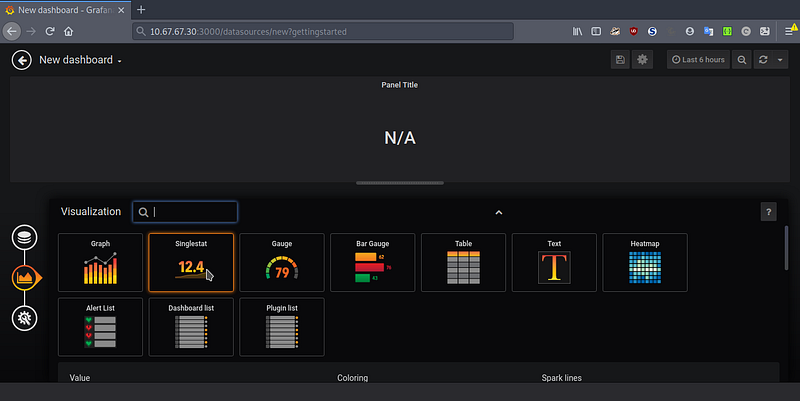This screenshot has height=401, width=800.
Task: Refresh the dashboard
Action: [763, 60]
